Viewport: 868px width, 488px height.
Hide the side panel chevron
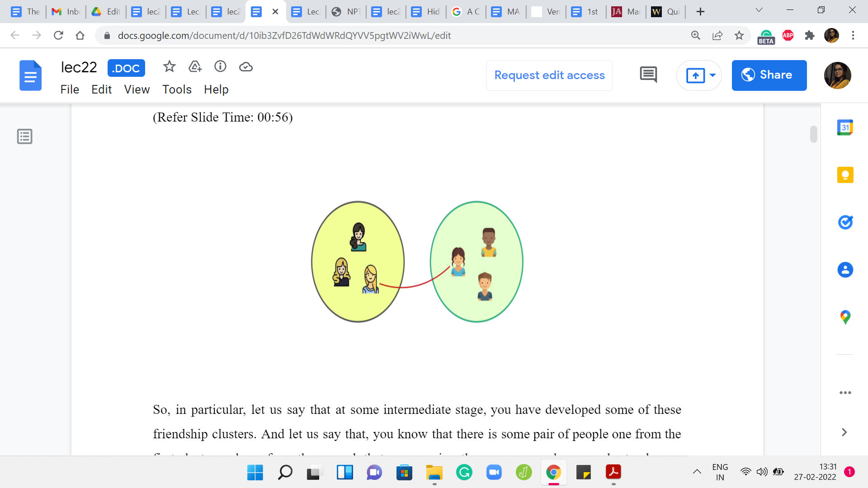[x=844, y=432]
